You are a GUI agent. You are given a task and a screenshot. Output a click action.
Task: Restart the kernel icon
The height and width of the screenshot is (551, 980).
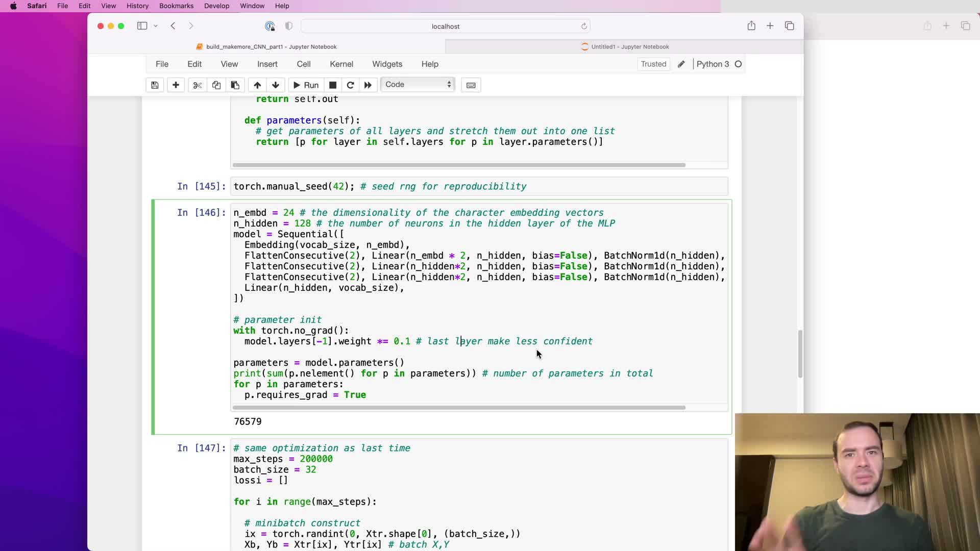350,85
